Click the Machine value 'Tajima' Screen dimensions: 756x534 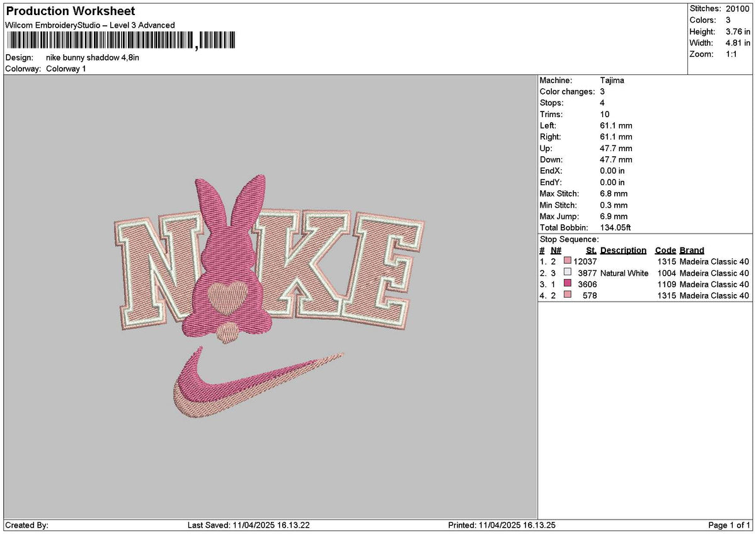[612, 81]
